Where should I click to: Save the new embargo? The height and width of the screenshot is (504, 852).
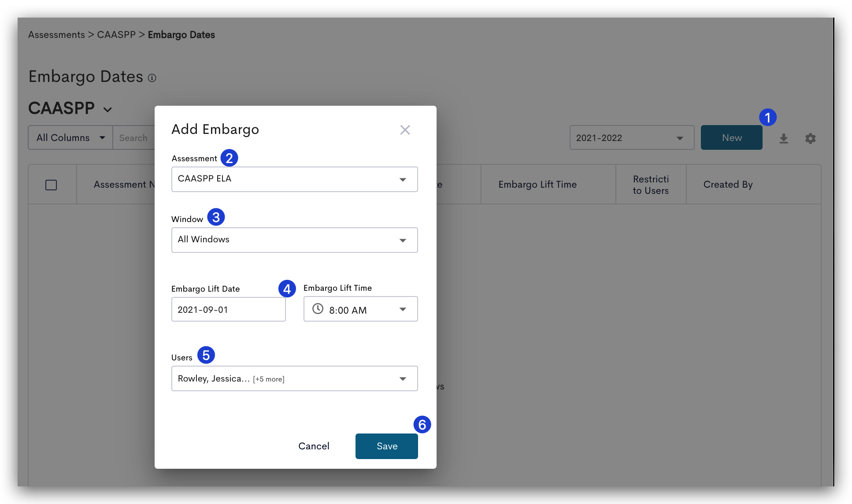coord(386,446)
